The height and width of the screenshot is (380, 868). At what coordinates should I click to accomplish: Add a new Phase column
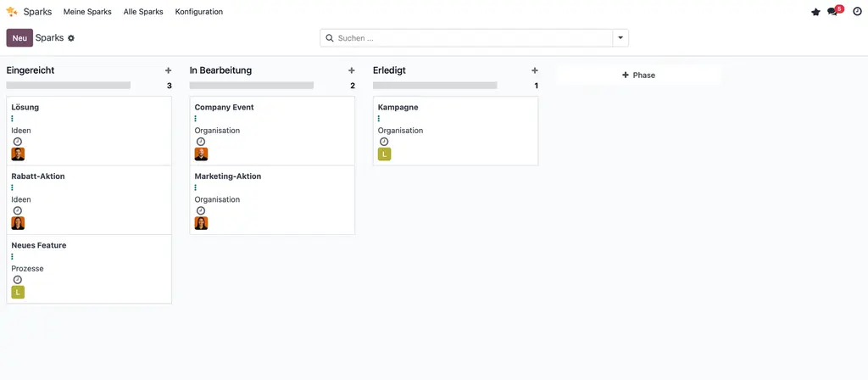point(638,75)
